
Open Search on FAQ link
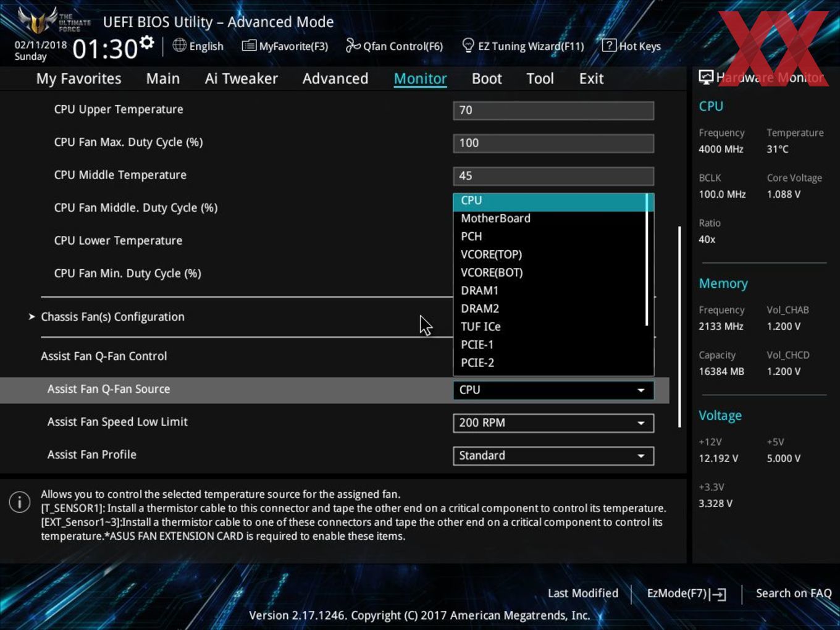coord(794,593)
